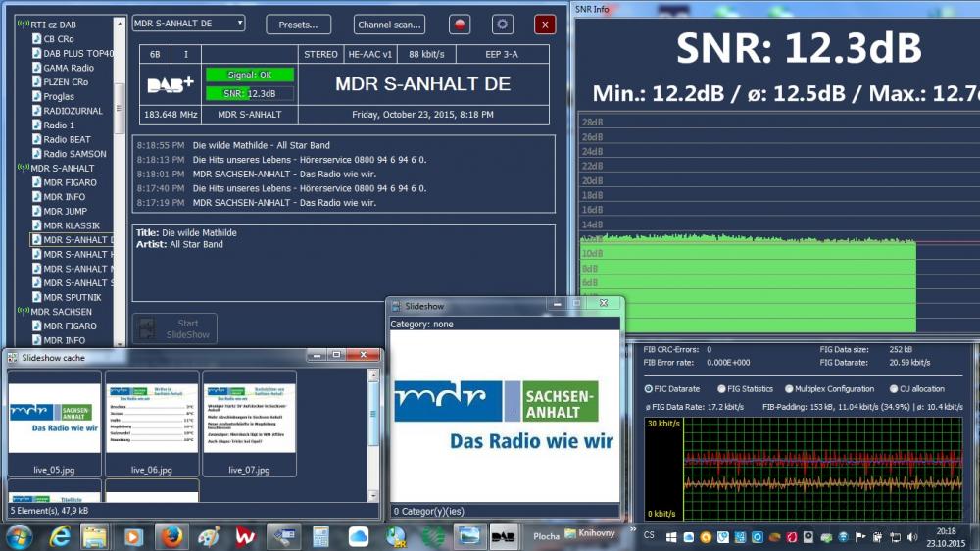Open Internet Explorer from the taskbar
The height and width of the screenshot is (551, 980).
[60, 537]
